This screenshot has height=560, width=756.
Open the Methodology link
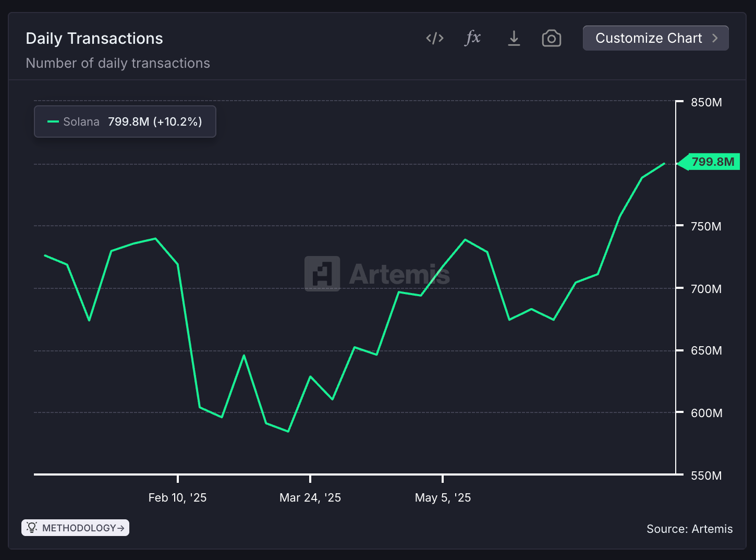(x=75, y=528)
